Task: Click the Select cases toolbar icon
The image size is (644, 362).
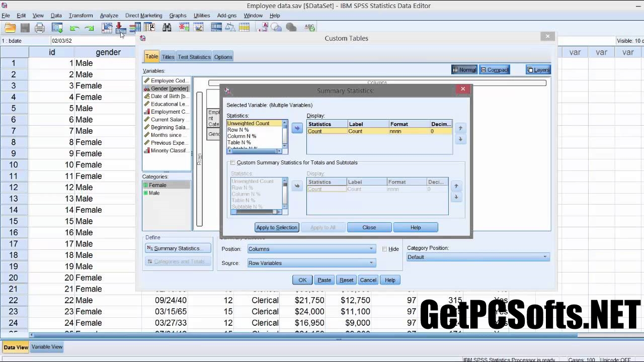Action: click(245, 28)
